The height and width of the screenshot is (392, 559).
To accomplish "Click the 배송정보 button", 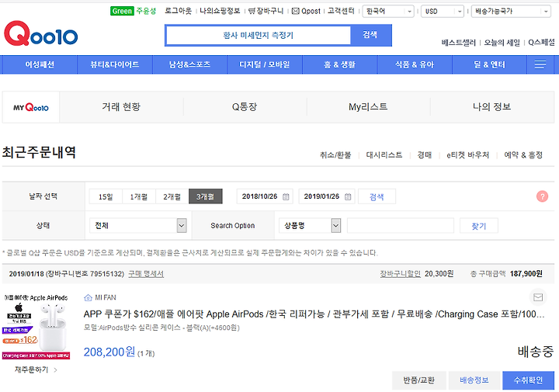I will (474, 380).
